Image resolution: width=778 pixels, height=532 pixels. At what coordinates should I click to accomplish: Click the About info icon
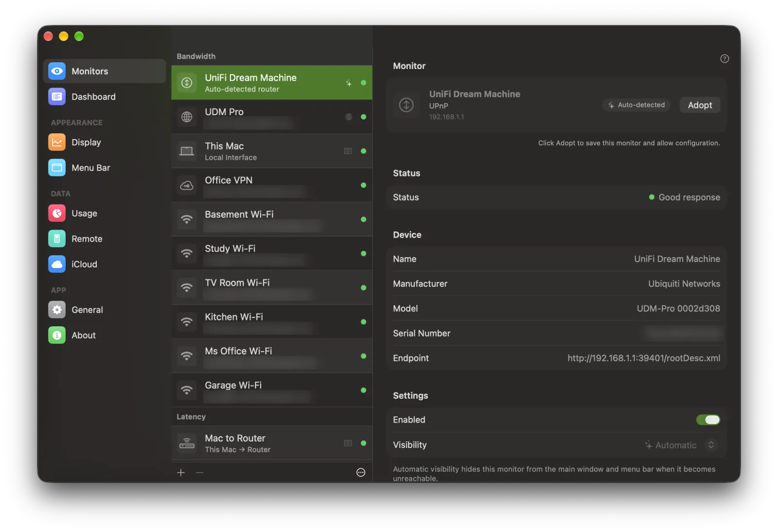point(57,335)
